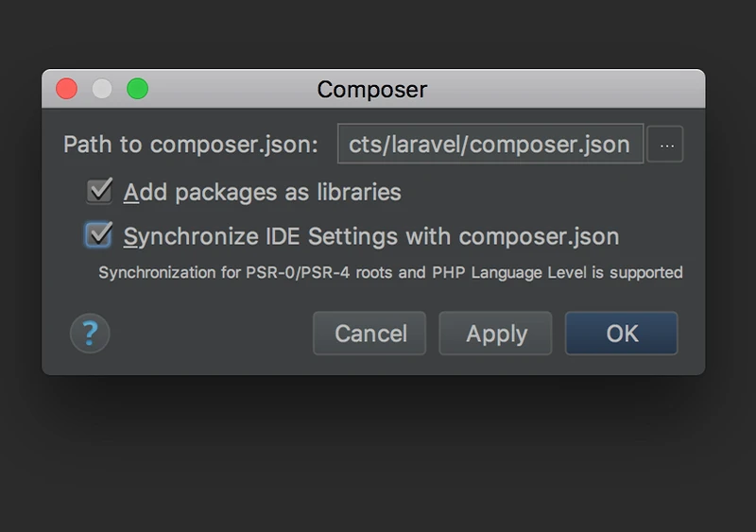This screenshot has height=532, width=756.
Task: Cancel the Composer dialog
Action: 369,334
